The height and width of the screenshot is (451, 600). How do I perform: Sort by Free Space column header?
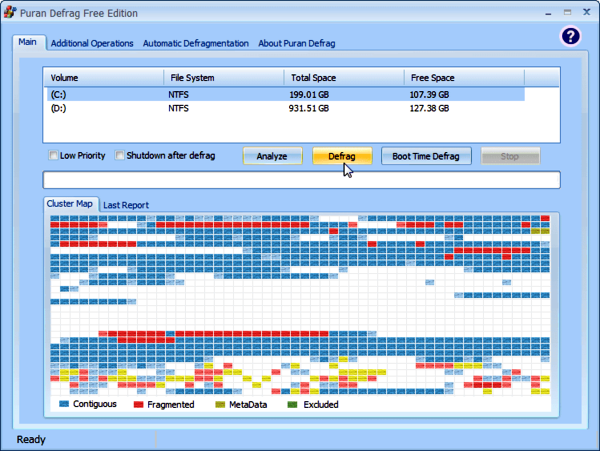(464, 78)
